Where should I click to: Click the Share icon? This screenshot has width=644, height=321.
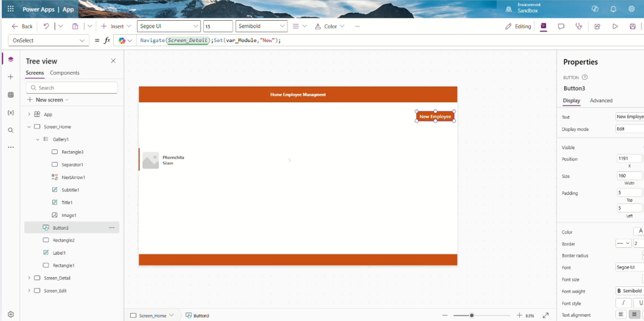[597, 26]
